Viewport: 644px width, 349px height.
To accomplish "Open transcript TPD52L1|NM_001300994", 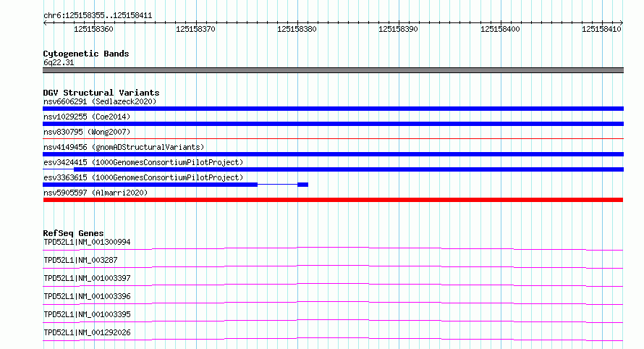I will tap(87, 242).
